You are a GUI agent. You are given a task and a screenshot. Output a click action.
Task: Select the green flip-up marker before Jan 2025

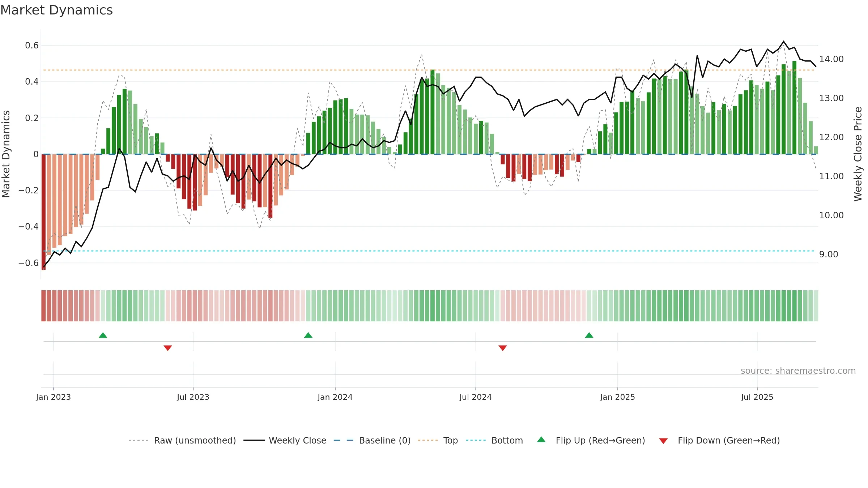(x=589, y=335)
